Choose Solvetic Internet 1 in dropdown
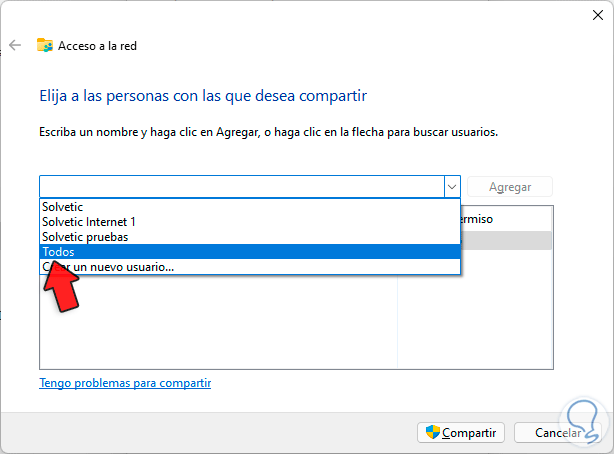This screenshot has height=454, width=614. point(88,222)
